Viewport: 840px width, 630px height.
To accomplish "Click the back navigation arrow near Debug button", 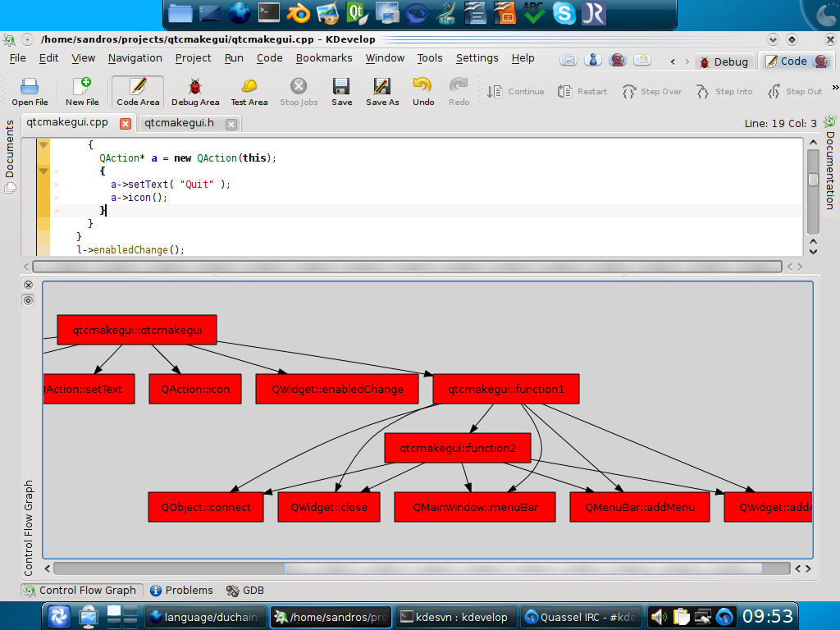I will (673, 62).
